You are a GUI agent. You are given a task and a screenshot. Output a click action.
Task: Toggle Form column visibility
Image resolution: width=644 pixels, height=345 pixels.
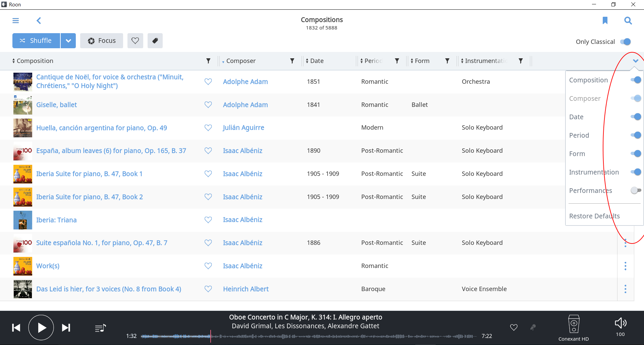[636, 153]
